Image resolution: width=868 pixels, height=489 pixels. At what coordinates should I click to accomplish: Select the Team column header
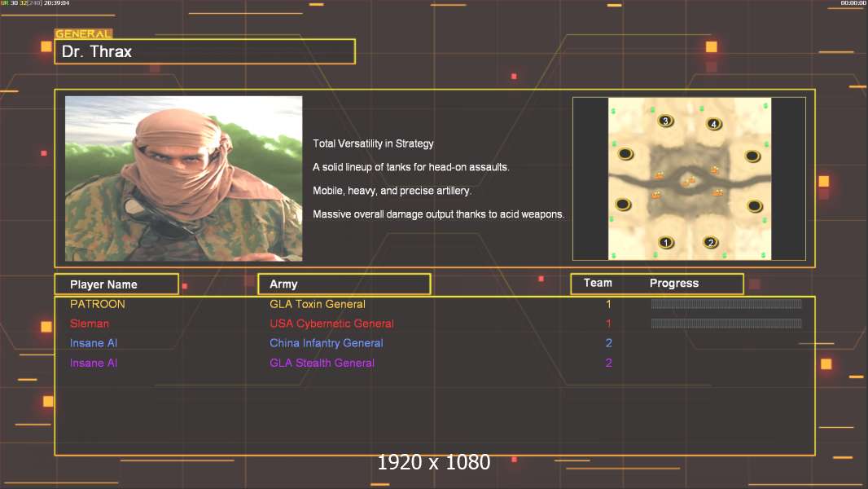[x=598, y=283]
